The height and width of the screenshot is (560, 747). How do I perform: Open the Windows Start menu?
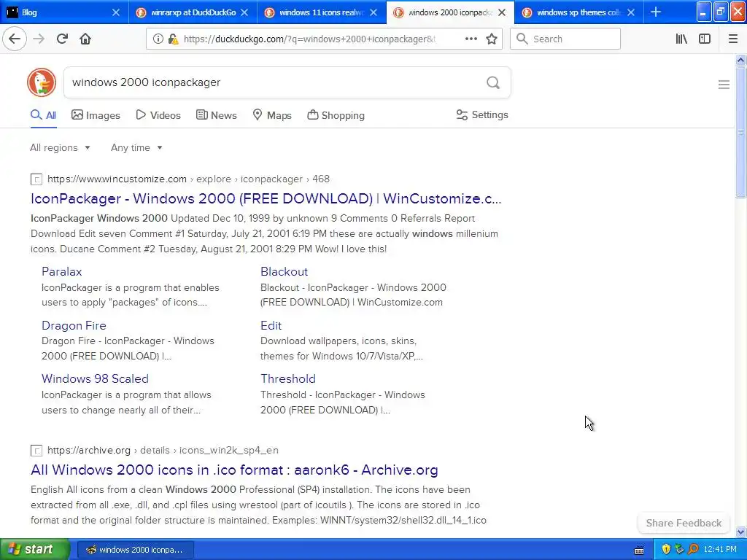pyautogui.click(x=35, y=549)
